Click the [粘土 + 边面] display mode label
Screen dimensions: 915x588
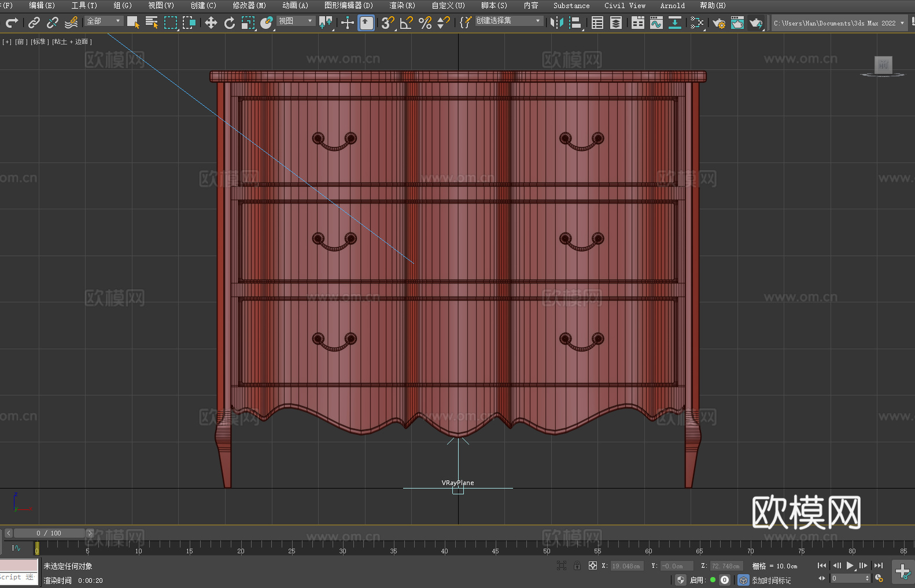point(72,42)
